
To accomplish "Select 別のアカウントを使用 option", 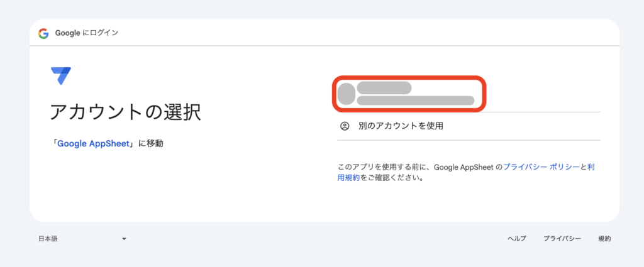I will (400, 126).
